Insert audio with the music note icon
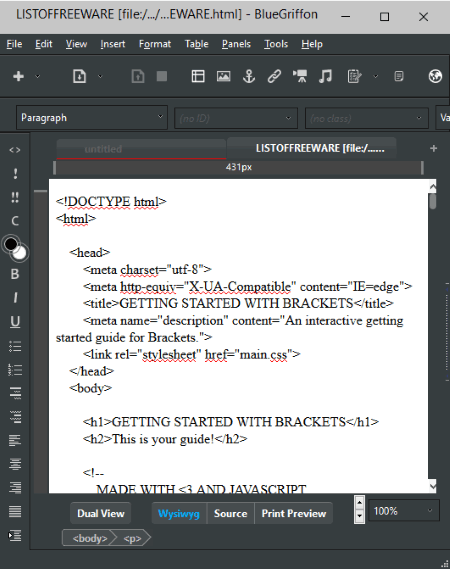The height and width of the screenshot is (569, 450). click(x=325, y=76)
